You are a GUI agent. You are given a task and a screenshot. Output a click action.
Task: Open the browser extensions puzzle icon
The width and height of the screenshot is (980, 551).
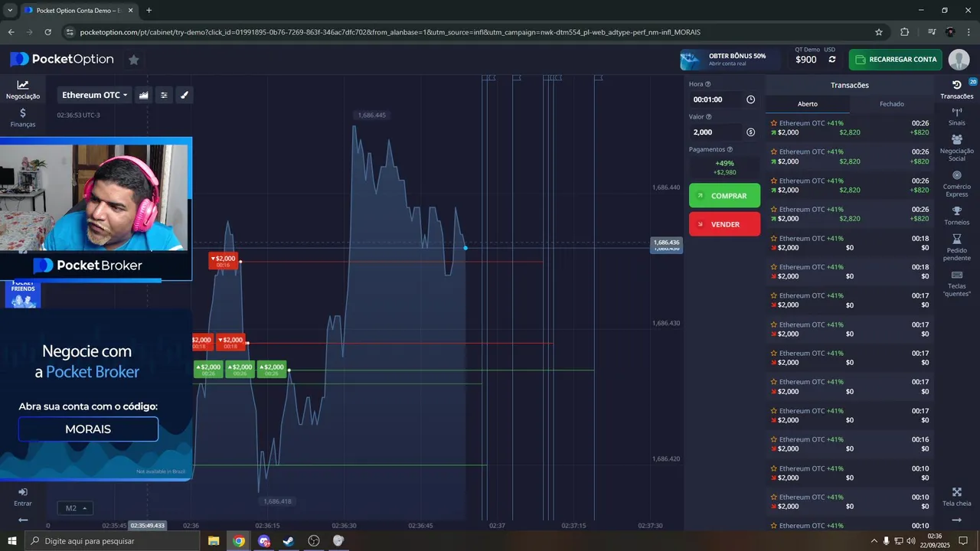pos(904,32)
